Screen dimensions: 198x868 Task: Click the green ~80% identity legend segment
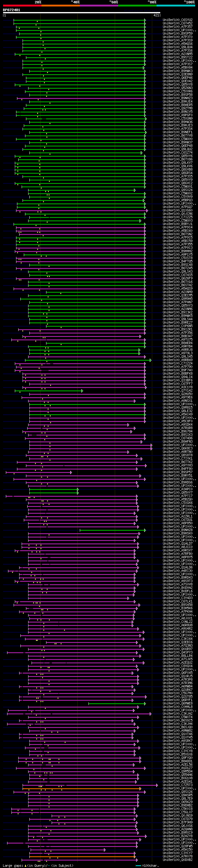coord(138,5)
